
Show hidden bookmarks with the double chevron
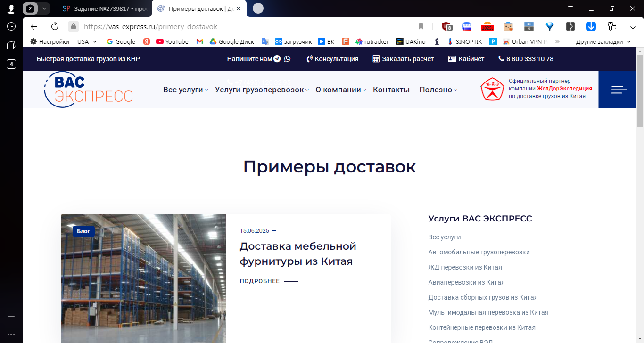point(557,41)
